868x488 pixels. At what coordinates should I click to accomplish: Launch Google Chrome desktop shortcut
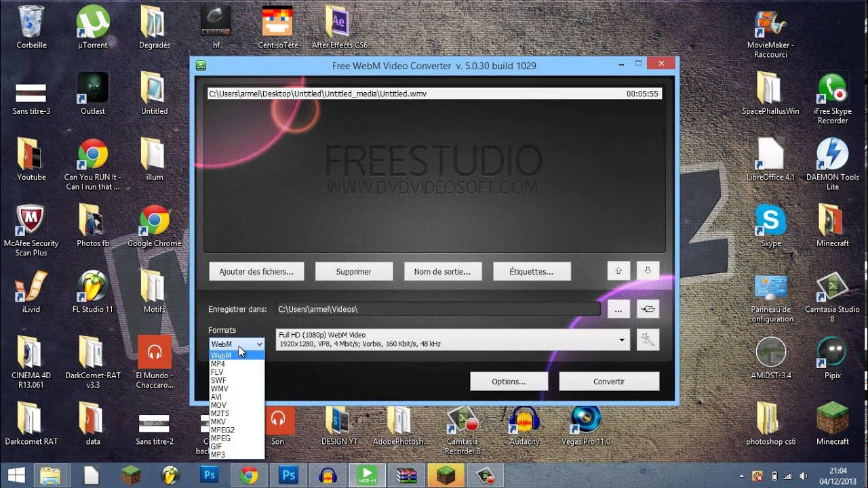coord(154,226)
